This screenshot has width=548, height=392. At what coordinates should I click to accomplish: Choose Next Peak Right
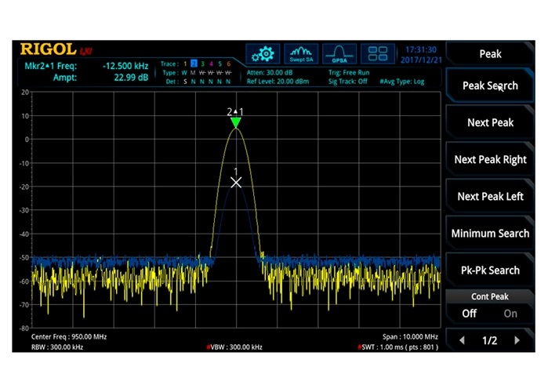[490, 159]
